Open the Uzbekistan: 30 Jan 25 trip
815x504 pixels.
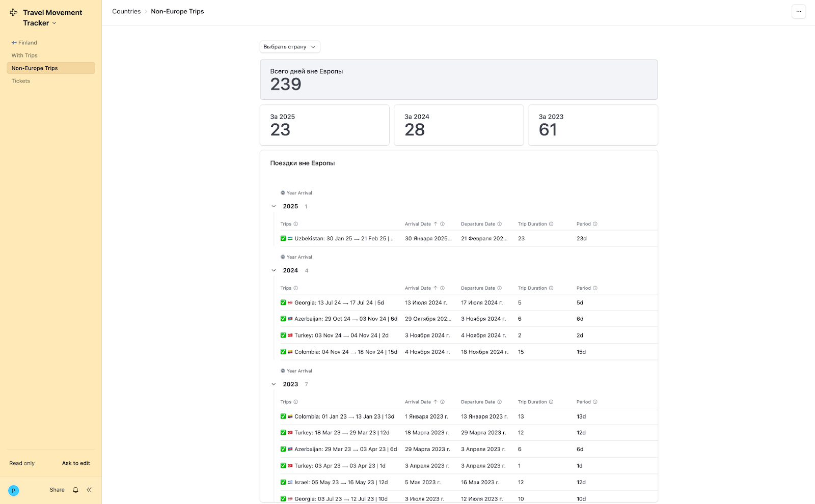point(337,238)
